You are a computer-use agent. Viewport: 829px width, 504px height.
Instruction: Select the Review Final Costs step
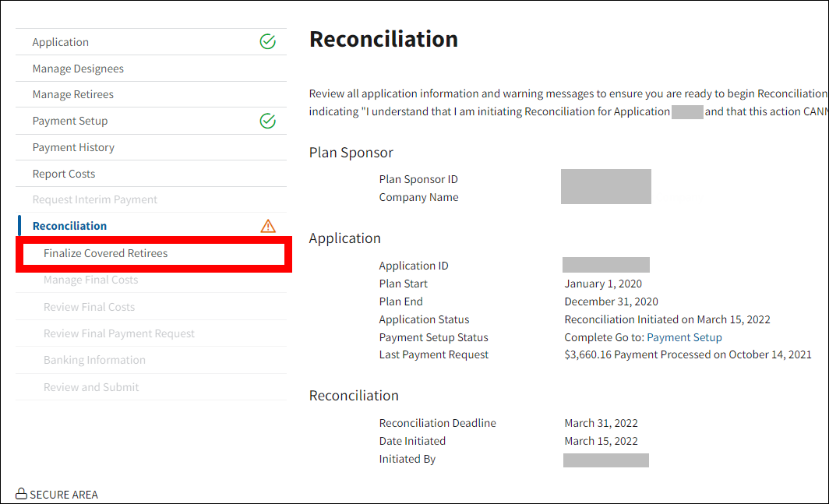click(89, 307)
